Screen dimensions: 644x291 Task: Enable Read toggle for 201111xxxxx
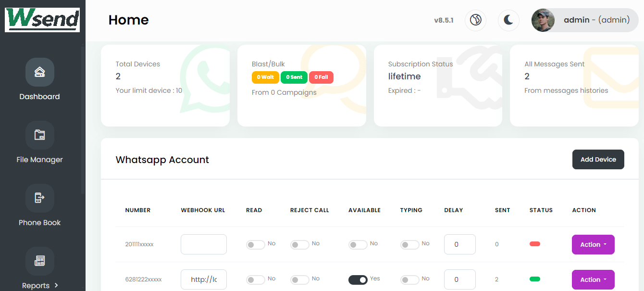click(x=256, y=245)
